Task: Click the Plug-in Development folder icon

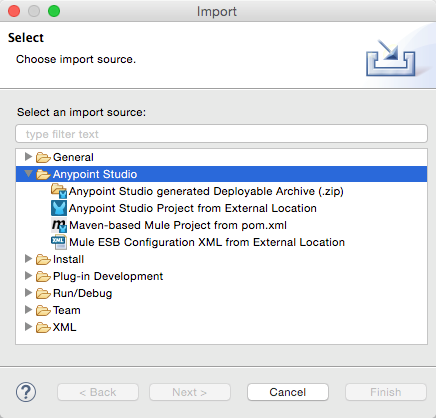Action: point(43,276)
